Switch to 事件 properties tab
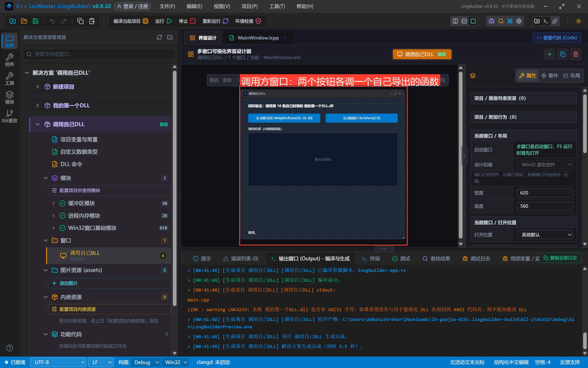This screenshot has width=588, height=368. 549,76
